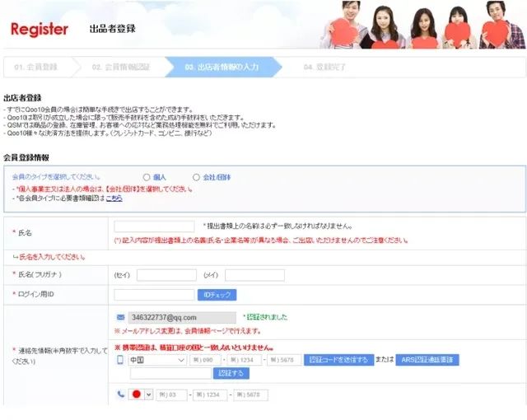Open the 中国 country dropdown
This screenshot has height=420, width=527.
(x=157, y=360)
